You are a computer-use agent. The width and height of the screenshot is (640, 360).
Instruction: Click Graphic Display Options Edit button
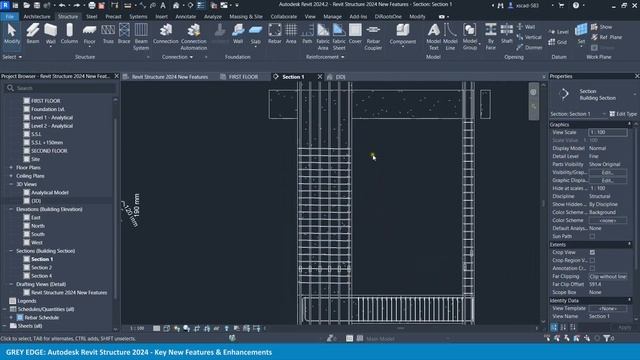coord(608,180)
